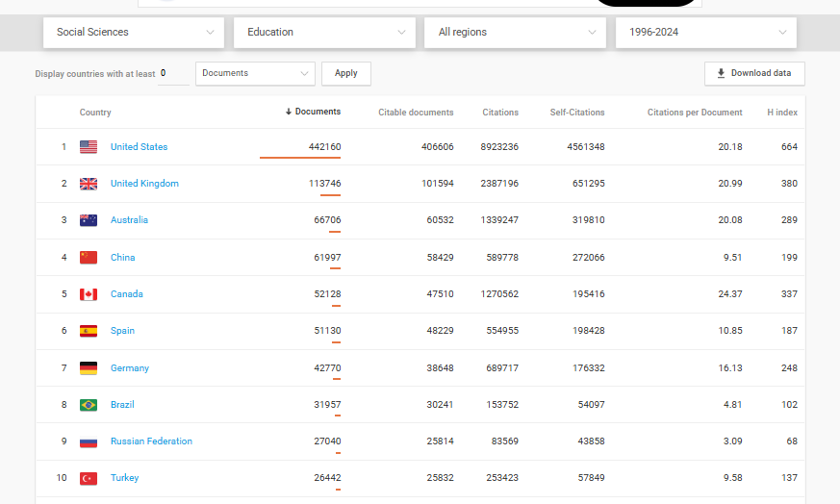This screenshot has height=504, width=840.
Task: Sort by the Citable documents column header
Action: [416, 113]
